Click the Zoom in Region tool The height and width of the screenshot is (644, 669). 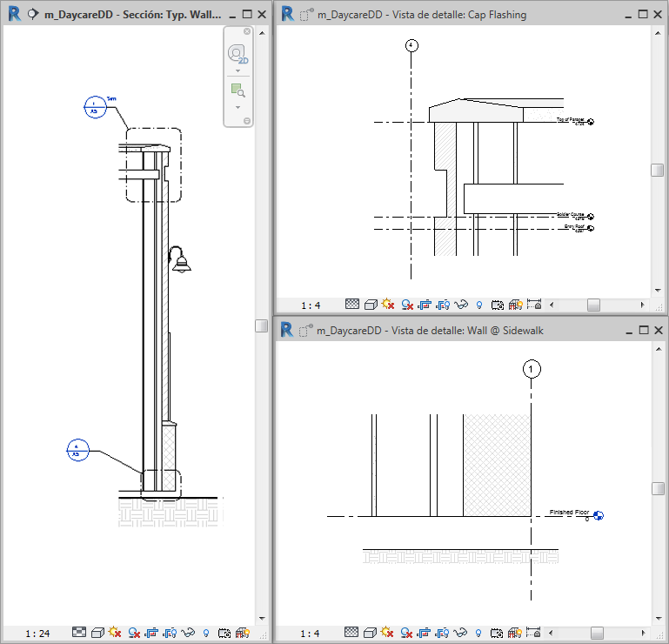coord(237,90)
